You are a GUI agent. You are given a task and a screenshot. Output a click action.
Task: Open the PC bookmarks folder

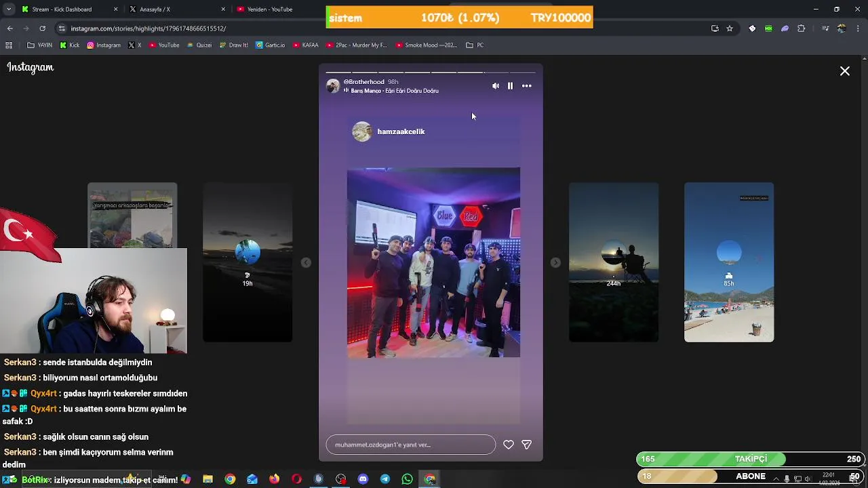(475, 45)
